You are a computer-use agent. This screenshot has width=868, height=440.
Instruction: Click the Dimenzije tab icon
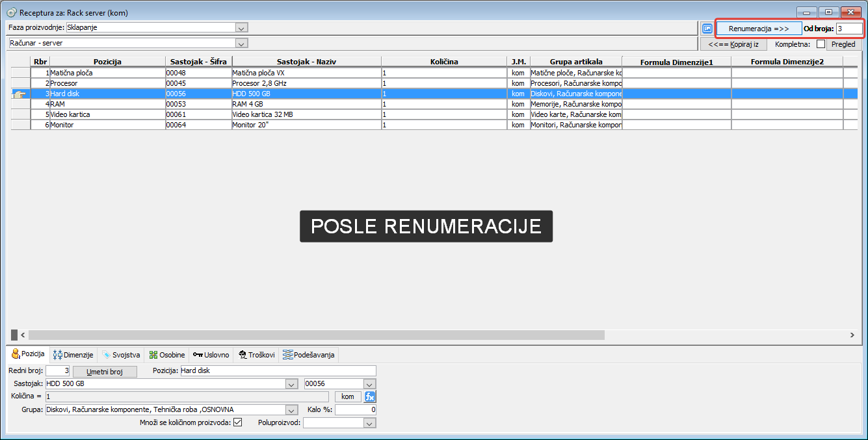pos(57,355)
